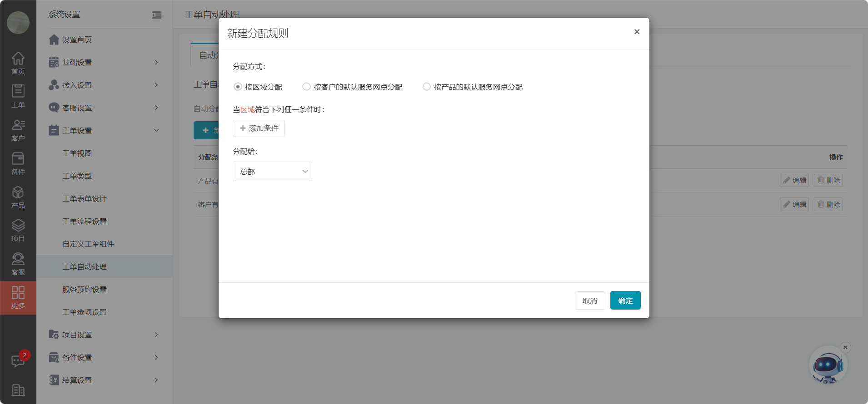
Task: Open the 客服 customer service icon
Action: tap(18, 264)
